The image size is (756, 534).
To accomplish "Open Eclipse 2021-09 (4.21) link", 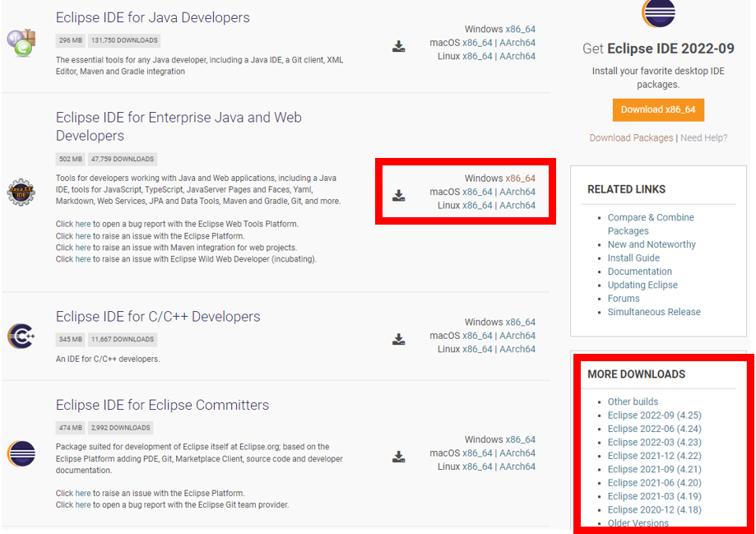I will coord(654,469).
